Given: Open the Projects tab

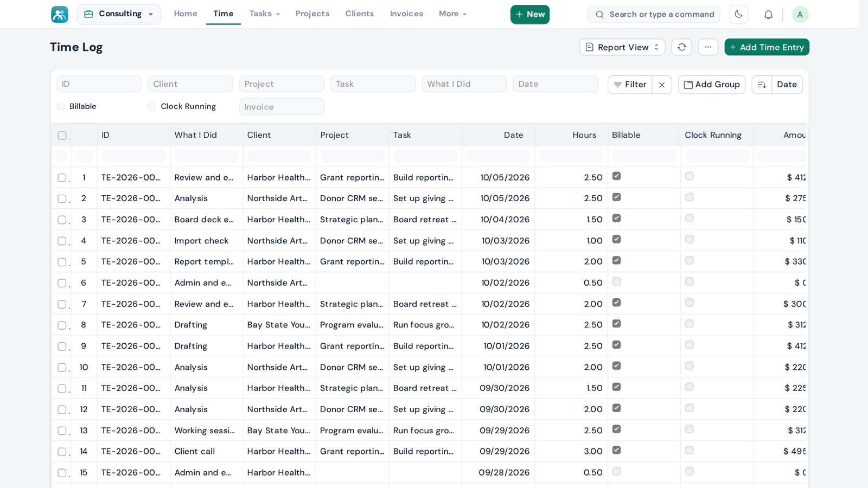Looking at the screenshot, I should click(x=312, y=14).
